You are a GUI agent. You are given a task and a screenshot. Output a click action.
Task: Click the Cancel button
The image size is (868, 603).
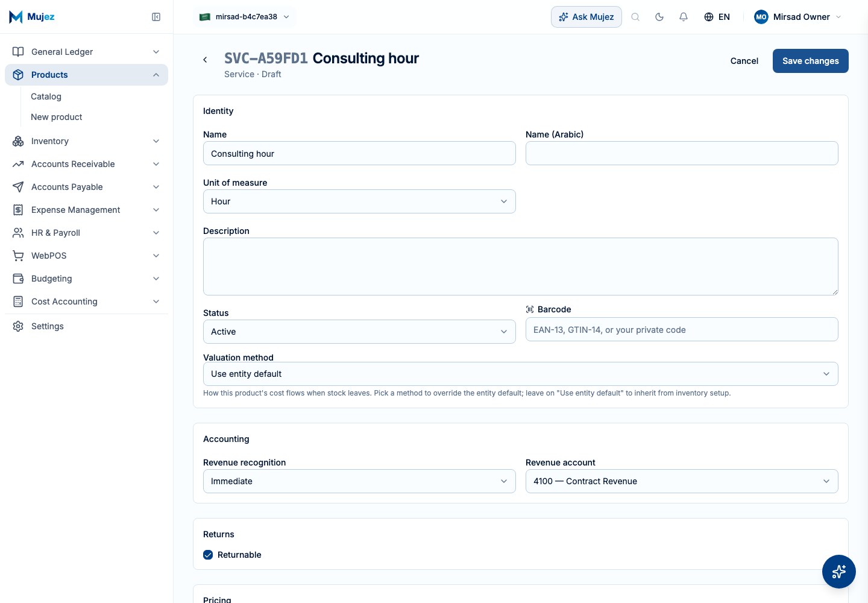(744, 61)
